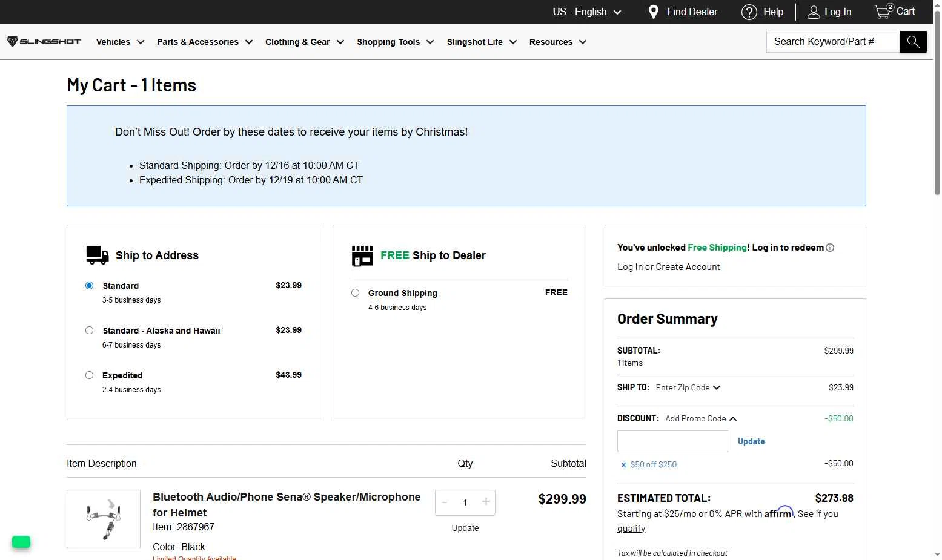This screenshot has height=560, width=942.
Task: Click the ESTIMATED TOTAL $273.98 value
Action: click(x=834, y=498)
